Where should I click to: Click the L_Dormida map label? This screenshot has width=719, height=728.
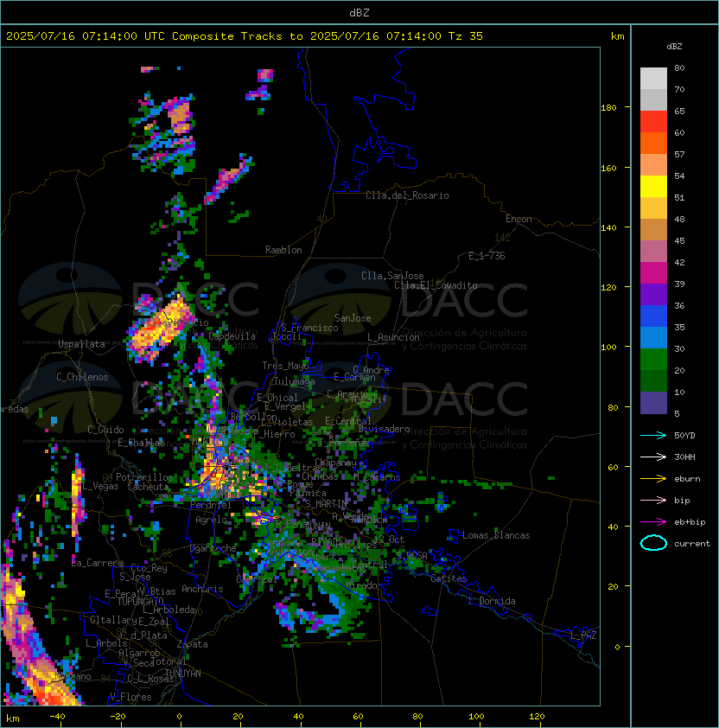(492, 601)
